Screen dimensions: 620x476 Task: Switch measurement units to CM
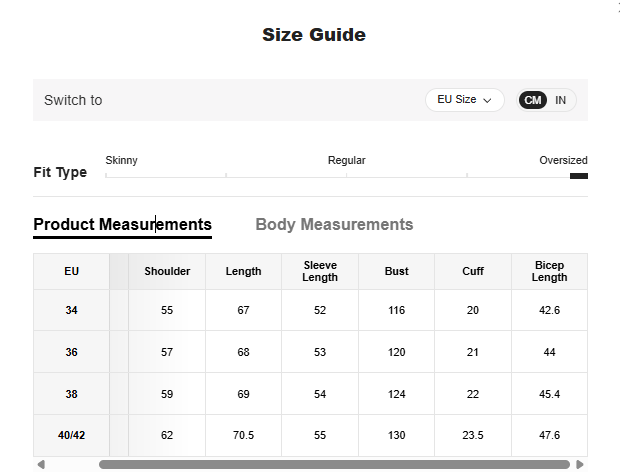click(533, 100)
